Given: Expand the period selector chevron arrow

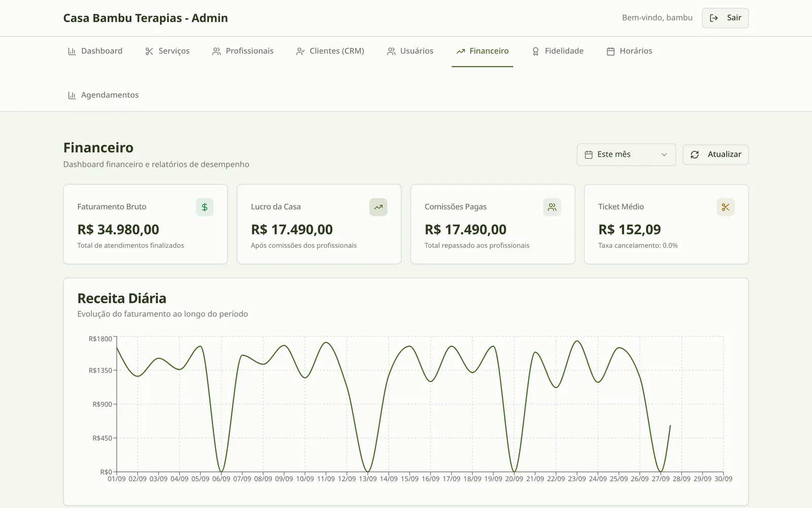Looking at the screenshot, I should 664,154.
